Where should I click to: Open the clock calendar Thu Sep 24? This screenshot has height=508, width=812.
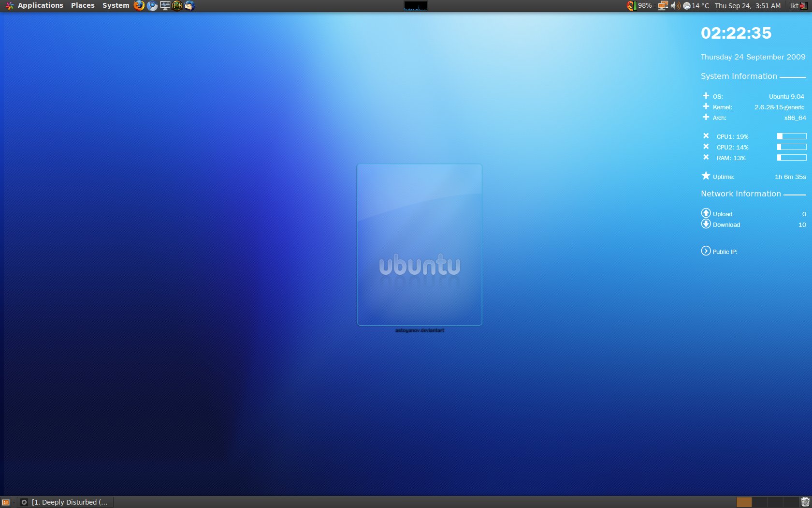coord(747,6)
